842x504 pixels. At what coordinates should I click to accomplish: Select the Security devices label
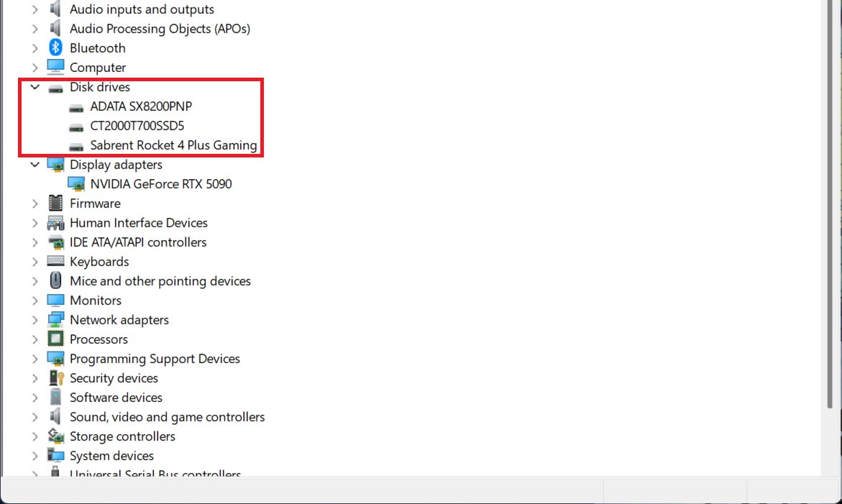coord(114,378)
